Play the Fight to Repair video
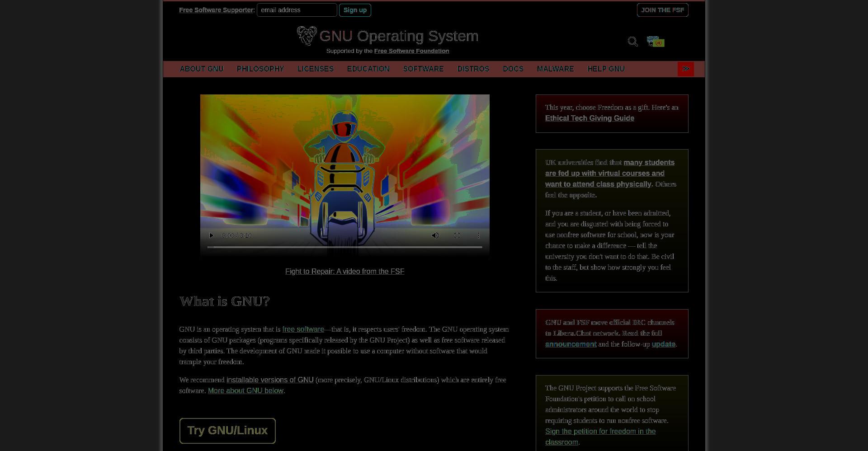868x451 pixels. 211,235
